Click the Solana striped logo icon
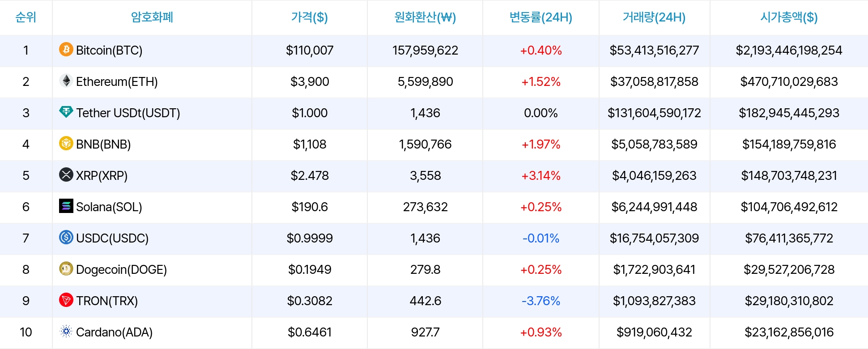Viewport: 868px width, 349px height. [x=66, y=206]
